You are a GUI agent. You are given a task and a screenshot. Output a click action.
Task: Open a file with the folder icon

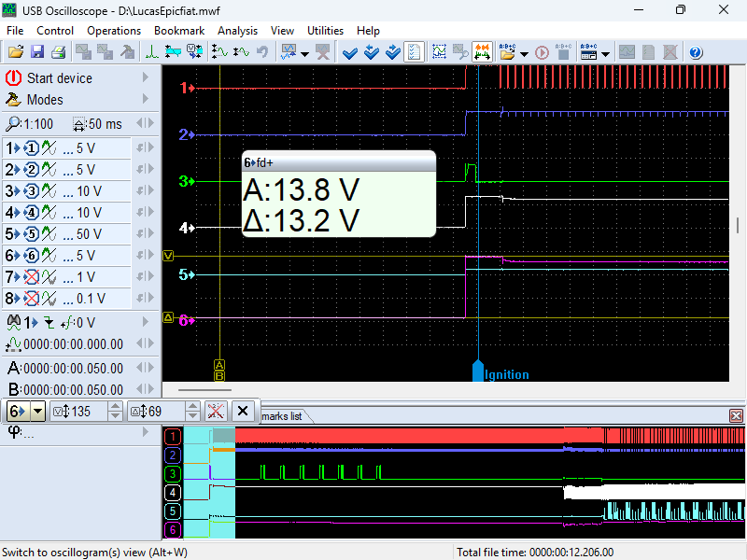[15, 52]
